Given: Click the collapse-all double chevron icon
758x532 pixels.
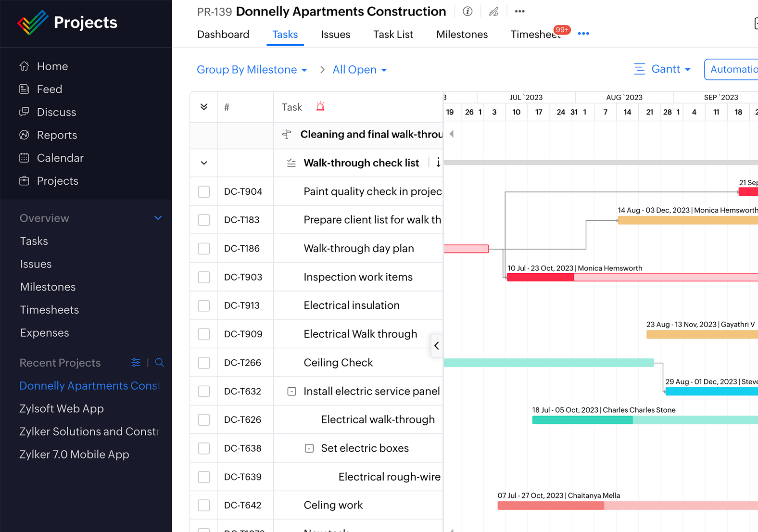Looking at the screenshot, I should [204, 107].
